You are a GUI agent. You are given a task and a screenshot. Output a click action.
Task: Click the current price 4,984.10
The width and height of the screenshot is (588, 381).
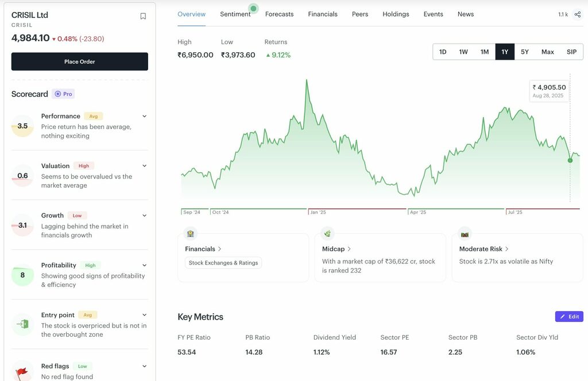point(30,38)
